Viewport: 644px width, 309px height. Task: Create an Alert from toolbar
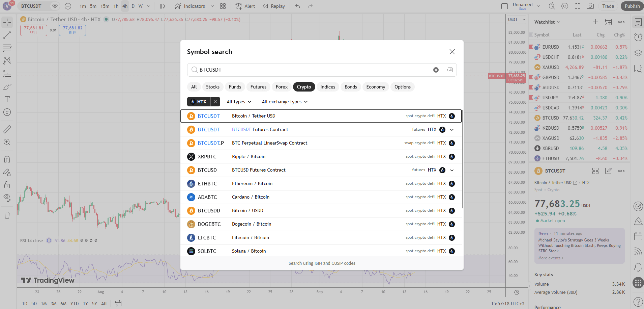click(245, 6)
